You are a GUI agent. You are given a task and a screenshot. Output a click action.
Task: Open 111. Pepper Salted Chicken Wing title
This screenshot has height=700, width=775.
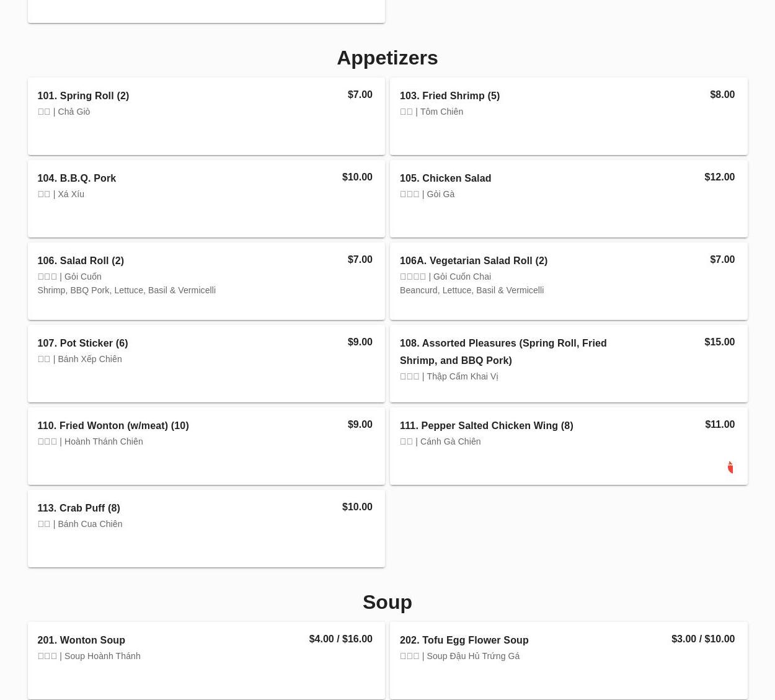486,425
